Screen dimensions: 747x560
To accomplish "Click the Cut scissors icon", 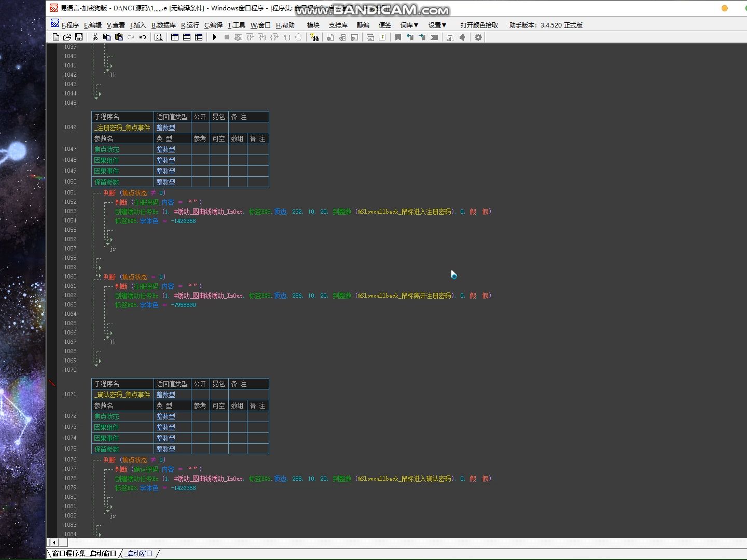I will pos(95,37).
